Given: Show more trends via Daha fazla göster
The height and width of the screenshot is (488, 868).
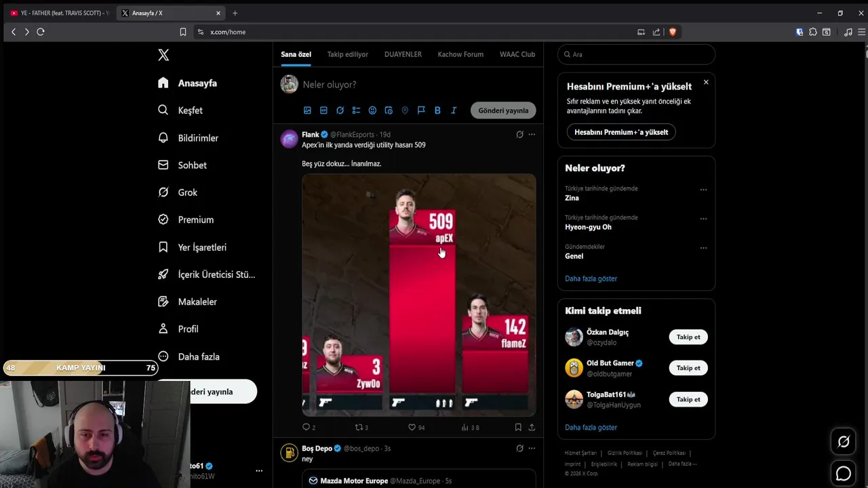Looking at the screenshot, I should (591, 279).
